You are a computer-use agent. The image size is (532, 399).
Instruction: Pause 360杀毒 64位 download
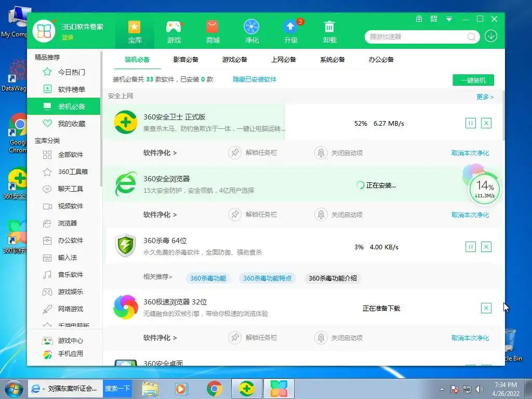[x=471, y=247]
